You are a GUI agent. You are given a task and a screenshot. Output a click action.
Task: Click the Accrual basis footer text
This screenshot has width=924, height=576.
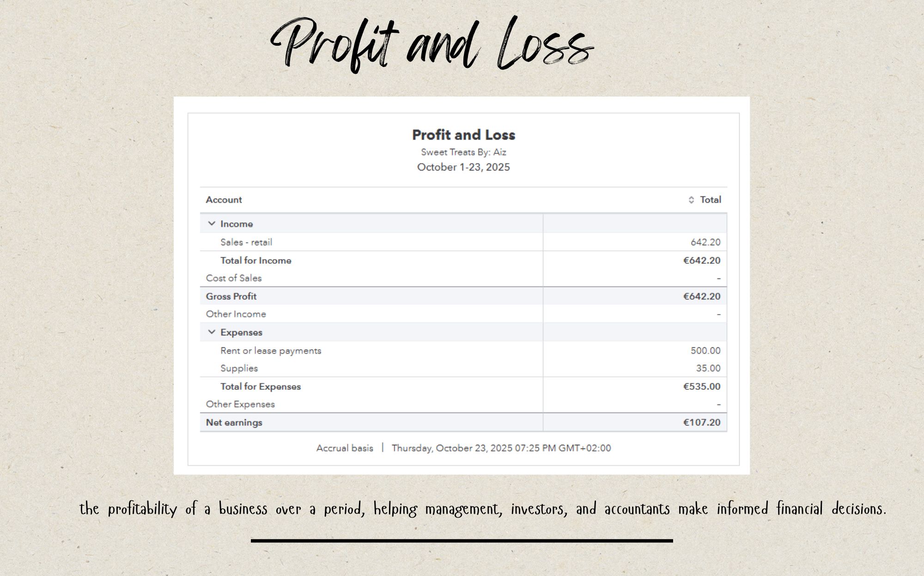pos(345,448)
